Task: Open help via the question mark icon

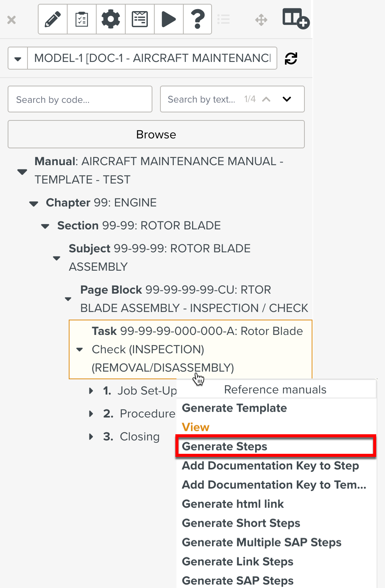Action: pos(197,19)
